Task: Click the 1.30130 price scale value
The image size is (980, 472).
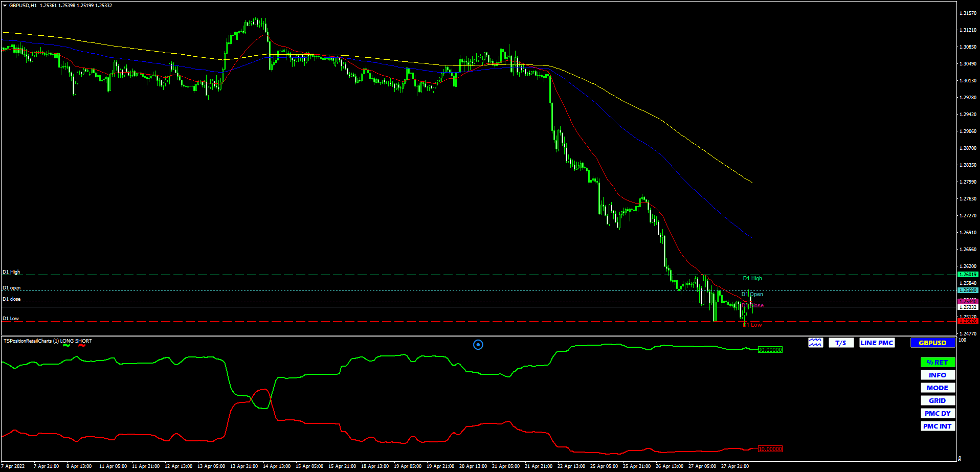Action: (968, 81)
